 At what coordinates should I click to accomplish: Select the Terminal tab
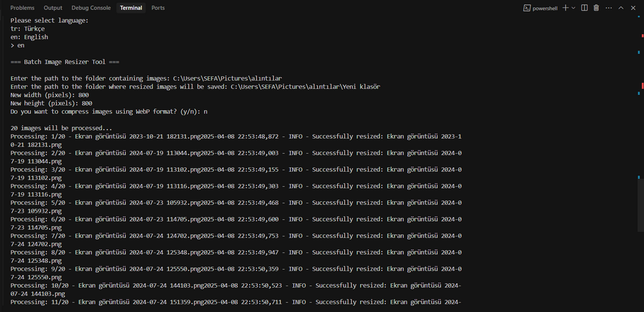(131, 8)
